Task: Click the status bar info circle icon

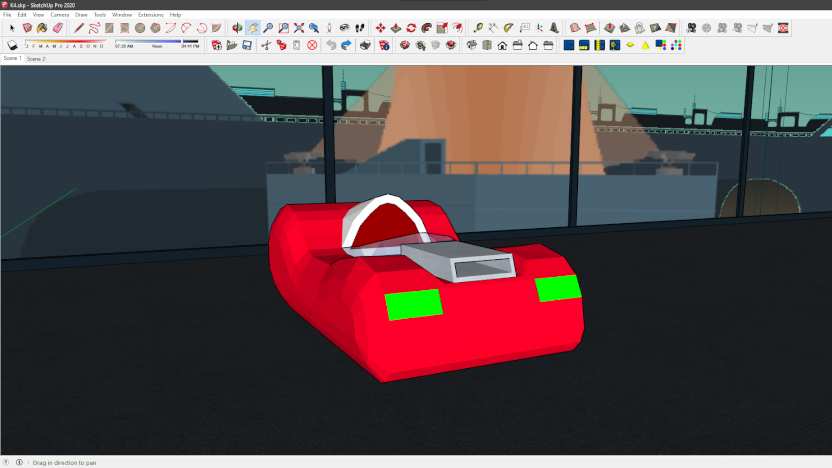Action: 19,462
